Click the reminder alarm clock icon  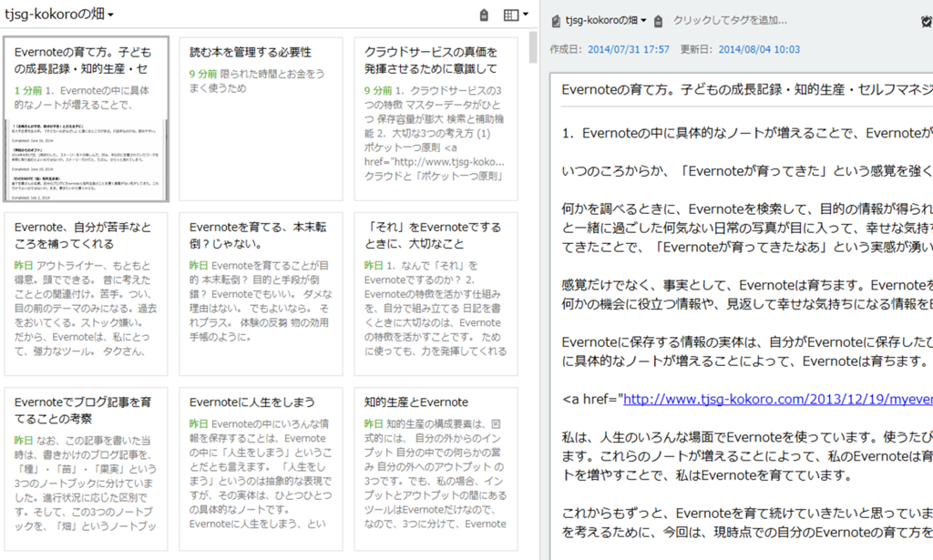tap(927, 22)
